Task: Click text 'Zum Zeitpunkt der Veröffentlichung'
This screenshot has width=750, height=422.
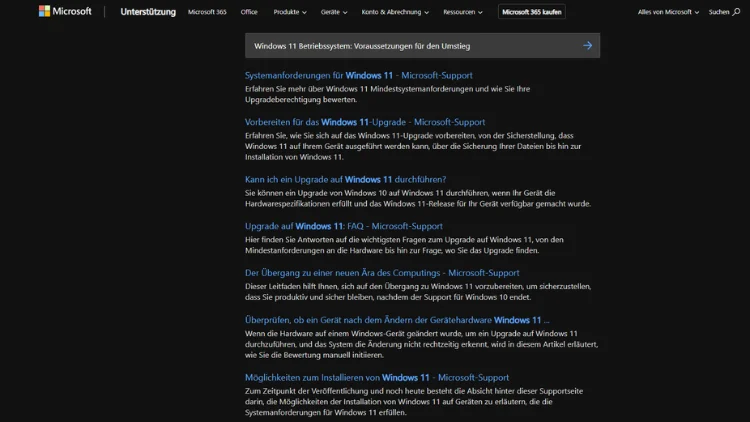Action: coord(308,391)
